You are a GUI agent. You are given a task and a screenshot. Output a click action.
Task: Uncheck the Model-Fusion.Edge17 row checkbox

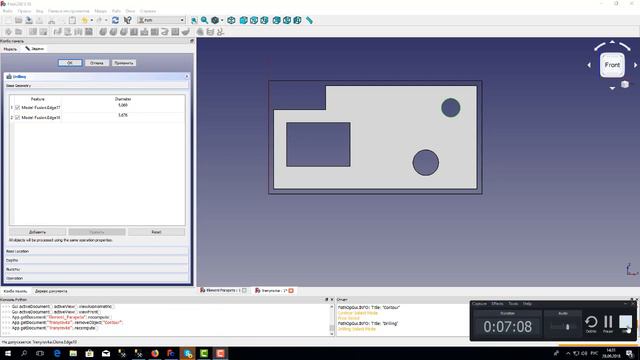point(17,107)
